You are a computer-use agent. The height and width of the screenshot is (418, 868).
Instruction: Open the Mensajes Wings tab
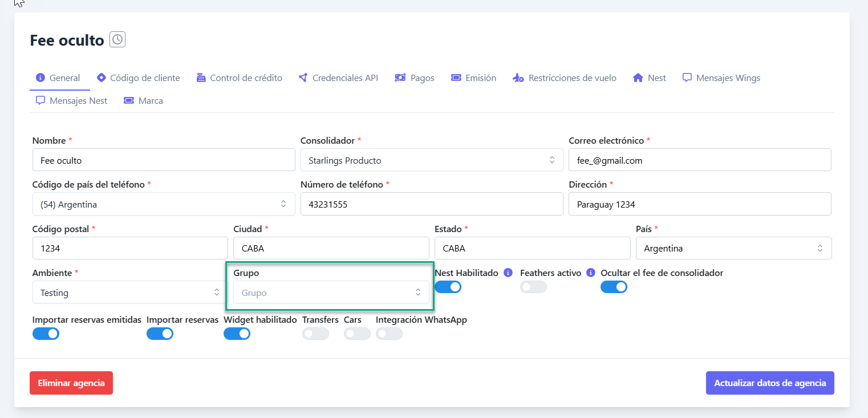(721, 78)
